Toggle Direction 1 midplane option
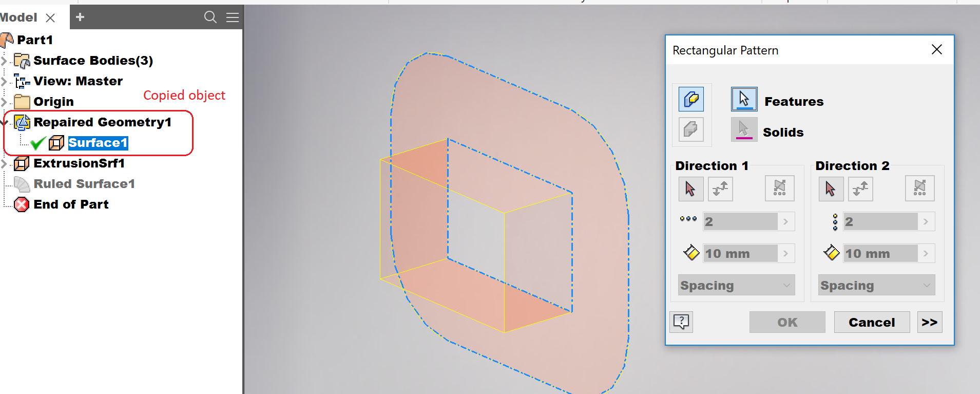Screen dimensions: 980x394 point(780,189)
